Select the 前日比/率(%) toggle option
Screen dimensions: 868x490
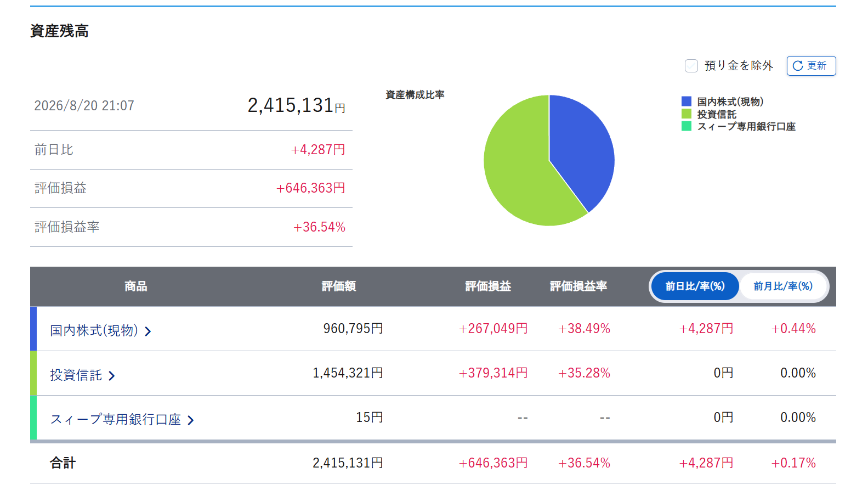695,286
